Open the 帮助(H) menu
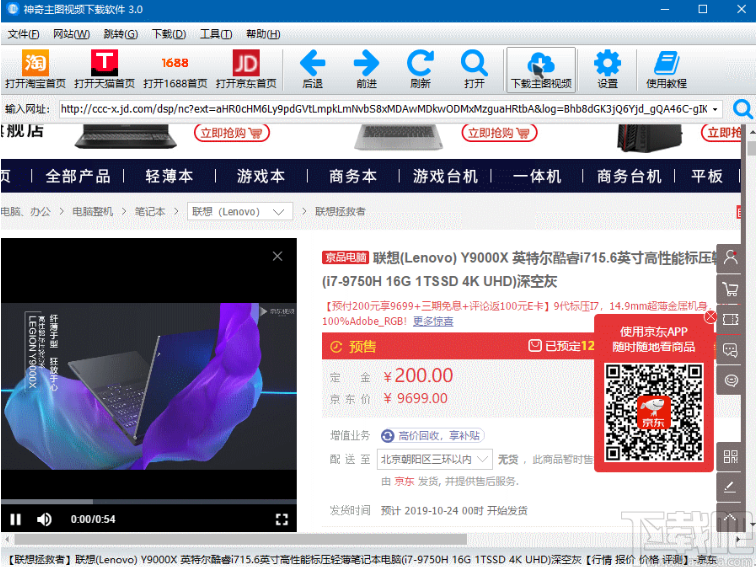 (x=263, y=34)
